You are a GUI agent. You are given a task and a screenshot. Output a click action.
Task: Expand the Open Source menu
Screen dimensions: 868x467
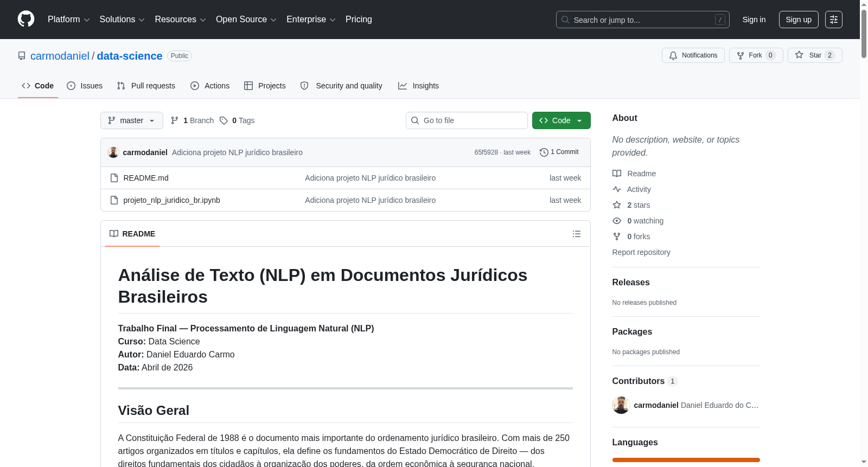246,20
